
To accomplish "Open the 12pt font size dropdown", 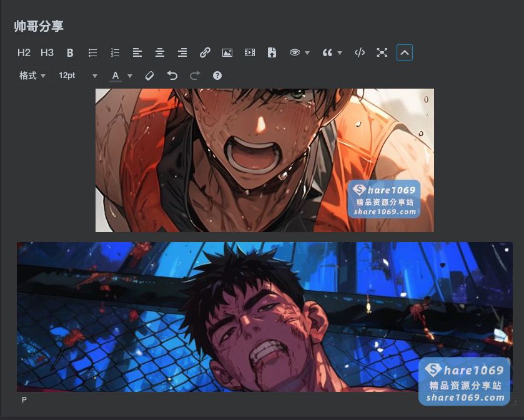I will coord(77,76).
